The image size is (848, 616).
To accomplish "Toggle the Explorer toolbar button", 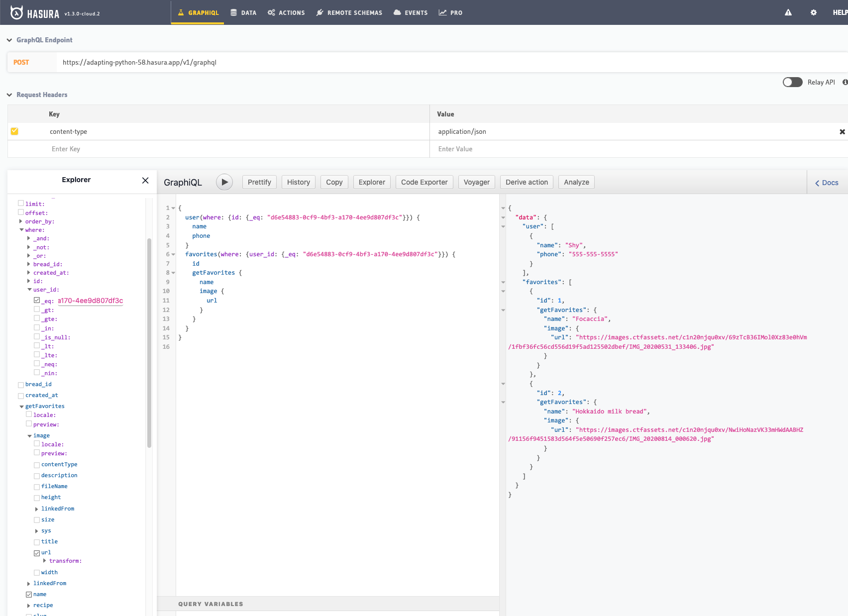I will click(372, 182).
